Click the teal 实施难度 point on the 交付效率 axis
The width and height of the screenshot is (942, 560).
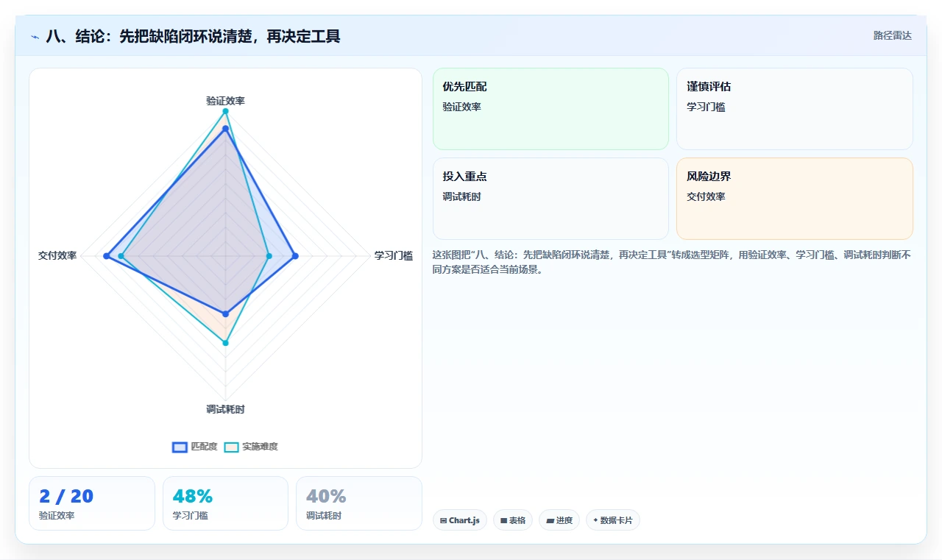(121, 256)
